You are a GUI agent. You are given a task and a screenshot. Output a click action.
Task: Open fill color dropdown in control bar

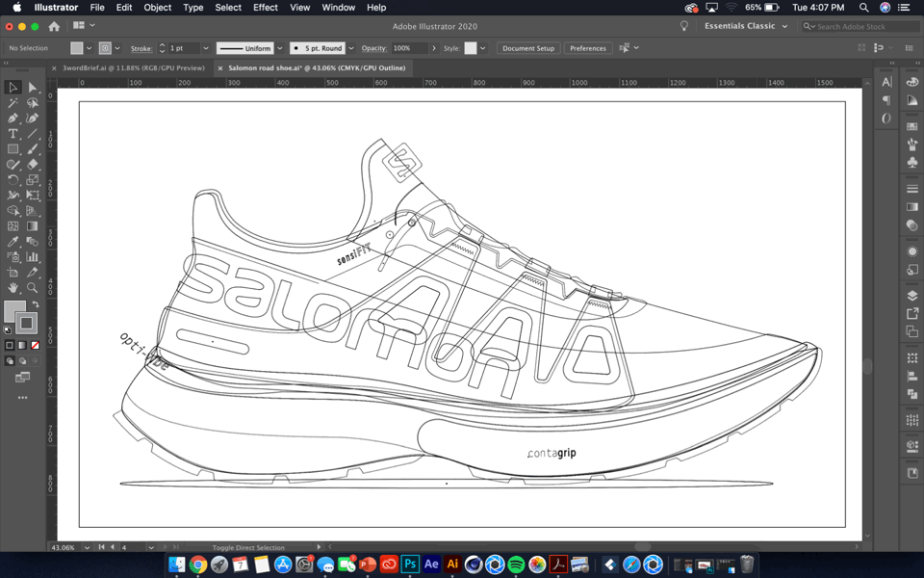tap(89, 48)
